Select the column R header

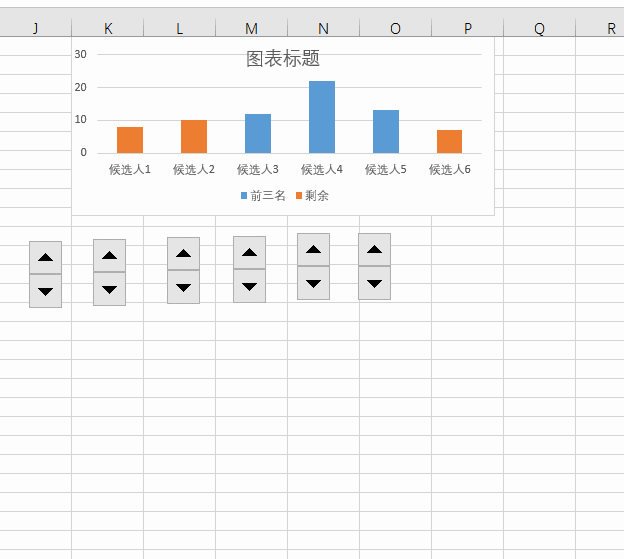[600, 28]
